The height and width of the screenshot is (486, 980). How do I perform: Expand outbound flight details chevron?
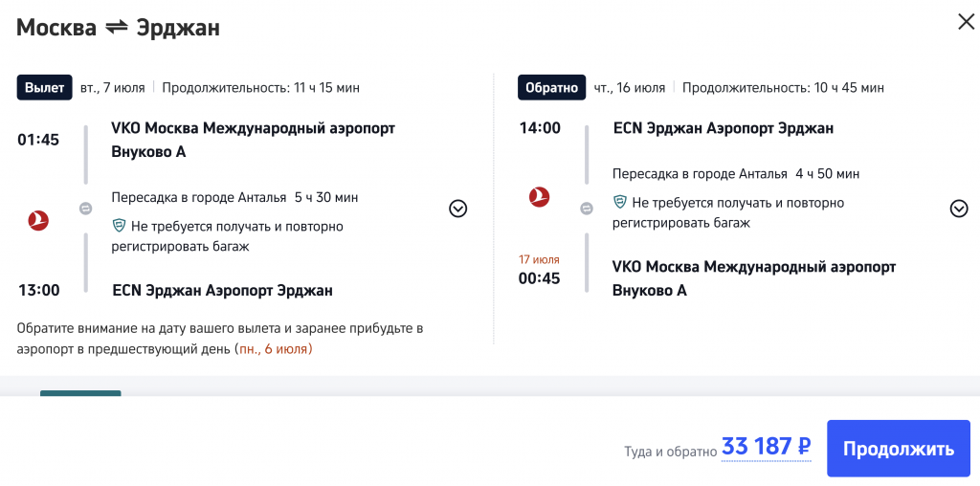[x=457, y=209]
